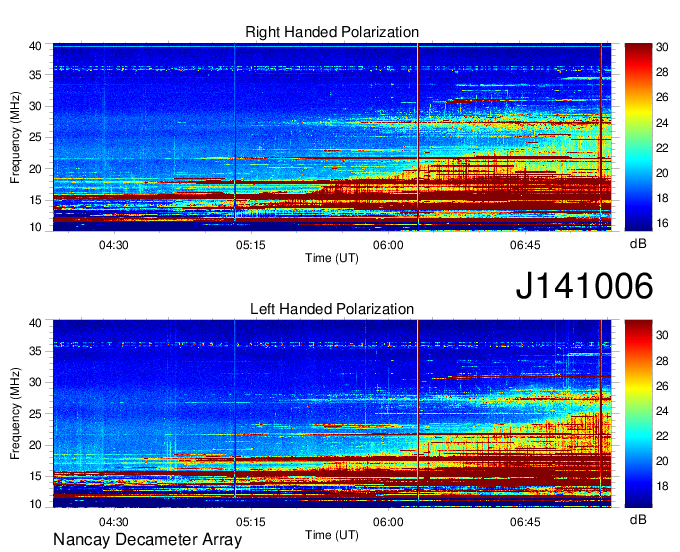Click the 26 dB label on the lower colorbar
680x552 pixels.
[x=662, y=386]
